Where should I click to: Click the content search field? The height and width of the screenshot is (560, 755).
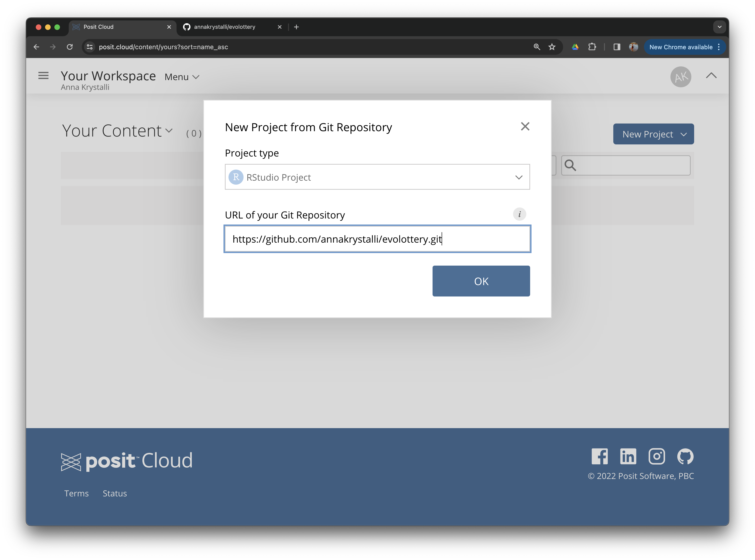(625, 166)
